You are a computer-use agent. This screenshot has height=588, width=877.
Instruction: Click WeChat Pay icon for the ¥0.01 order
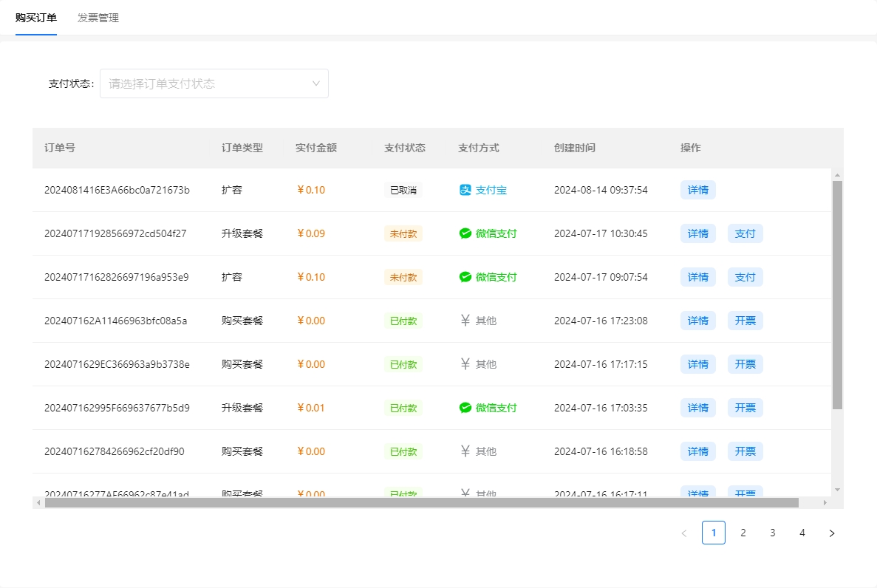[465, 408]
